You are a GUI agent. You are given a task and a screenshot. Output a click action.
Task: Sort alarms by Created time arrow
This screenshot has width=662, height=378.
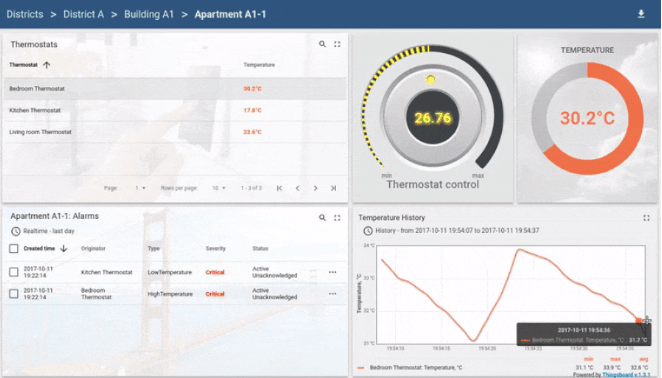[x=64, y=248]
